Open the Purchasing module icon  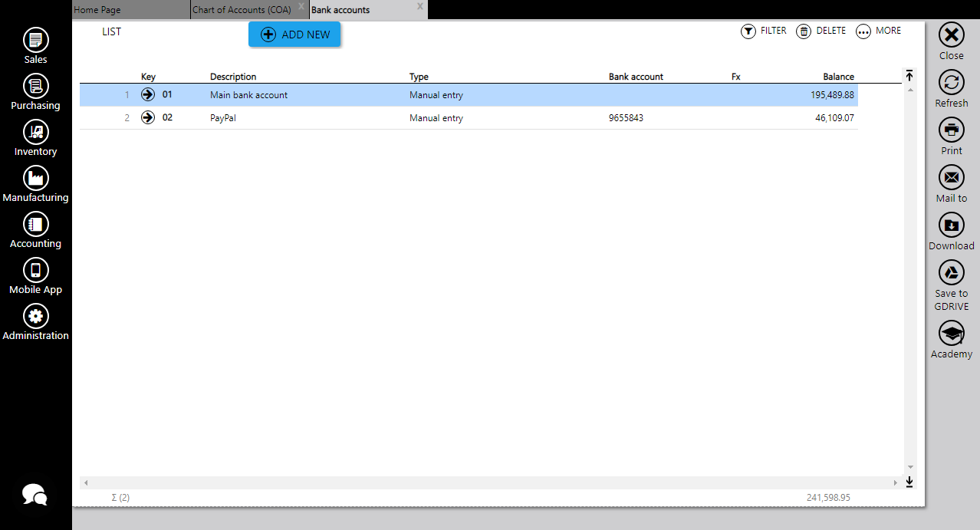pyautogui.click(x=36, y=86)
